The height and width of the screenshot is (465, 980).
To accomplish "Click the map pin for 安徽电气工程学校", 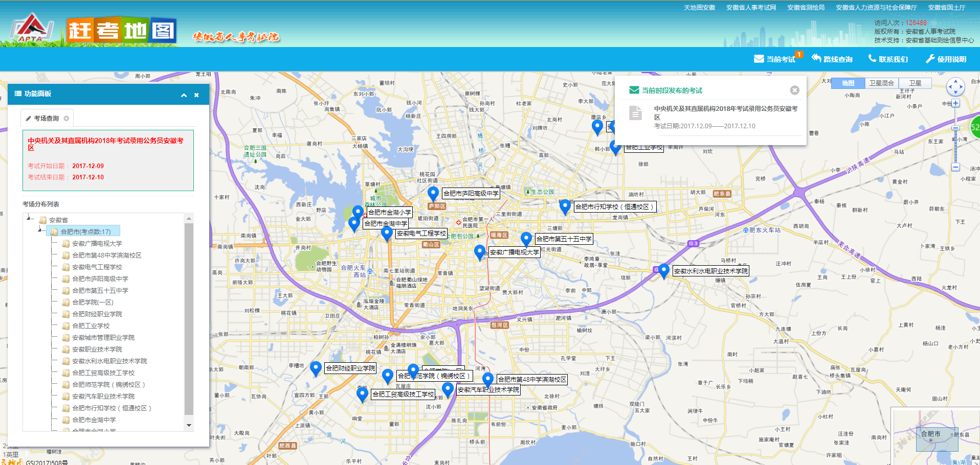I will click(387, 234).
